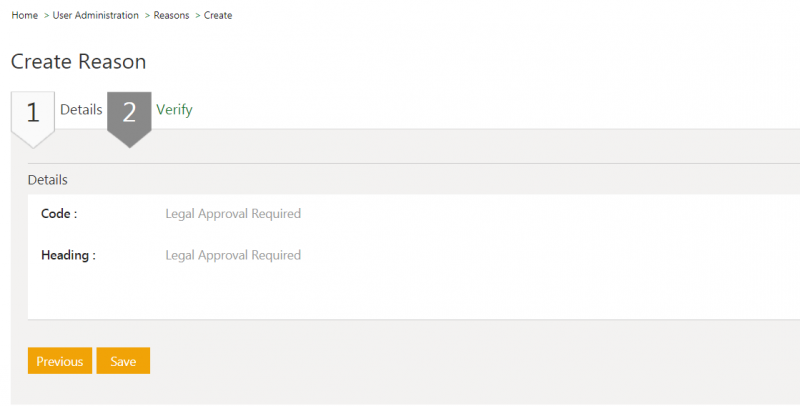The height and width of the screenshot is (406, 800).
Task: Select the Heading value Legal Approval Required
Action: point(233,255)
